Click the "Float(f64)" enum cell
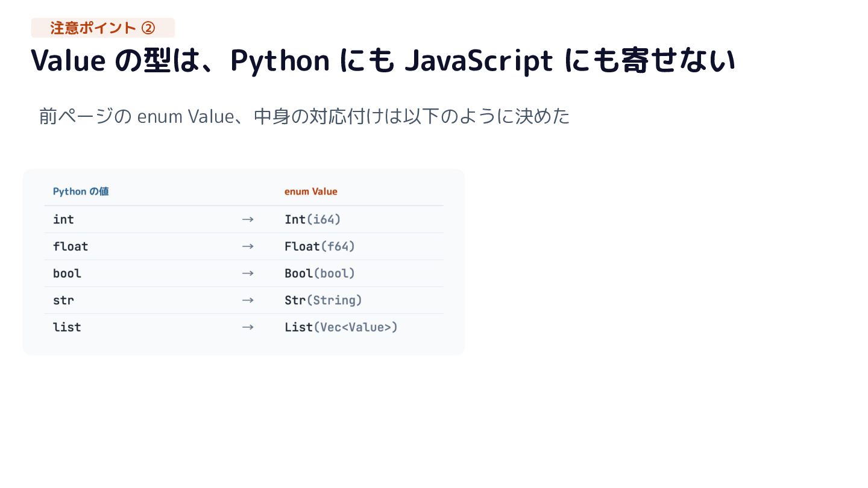Viewport: 868px width, 488px height. (x=320, y=246)
